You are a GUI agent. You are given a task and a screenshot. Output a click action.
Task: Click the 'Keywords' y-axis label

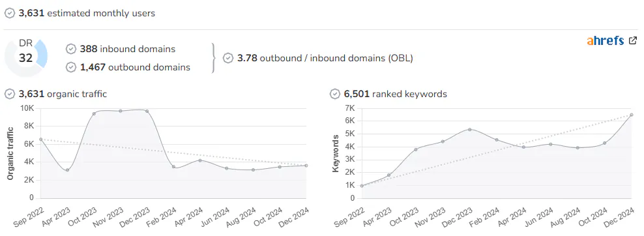pyautogui.click(x=336, y=153)
